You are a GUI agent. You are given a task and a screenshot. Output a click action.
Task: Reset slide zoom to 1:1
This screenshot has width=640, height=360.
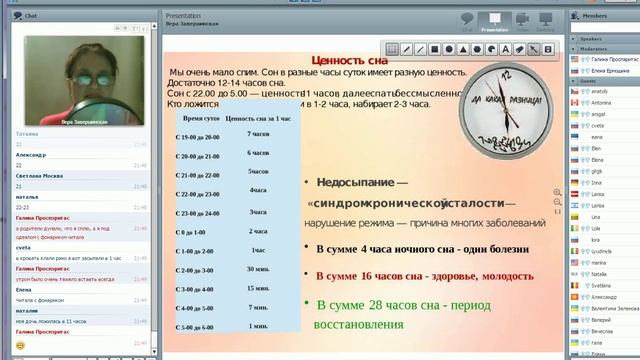click(557, 211)
